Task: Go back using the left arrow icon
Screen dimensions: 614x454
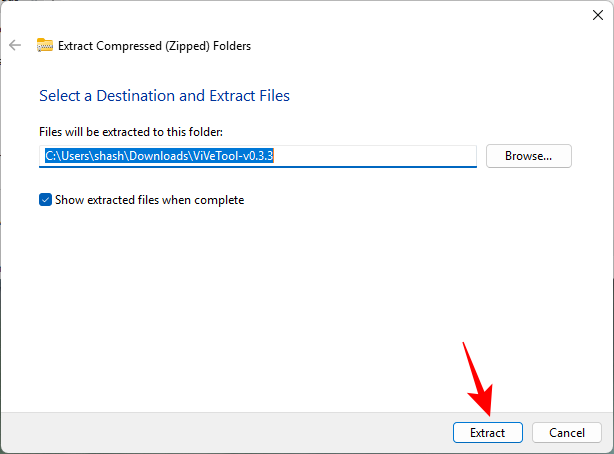Action: [15, 45]
